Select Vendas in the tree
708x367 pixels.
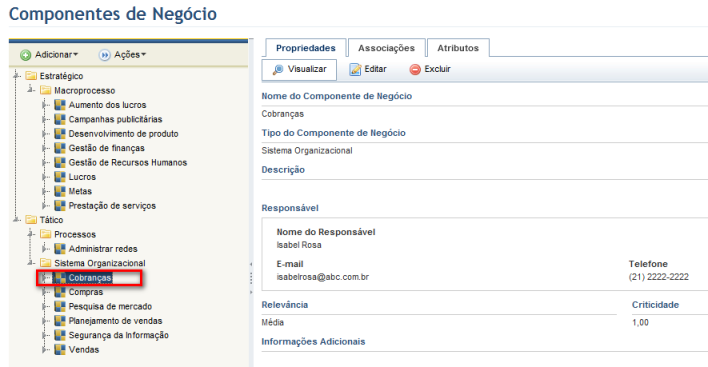click(84, 350)
